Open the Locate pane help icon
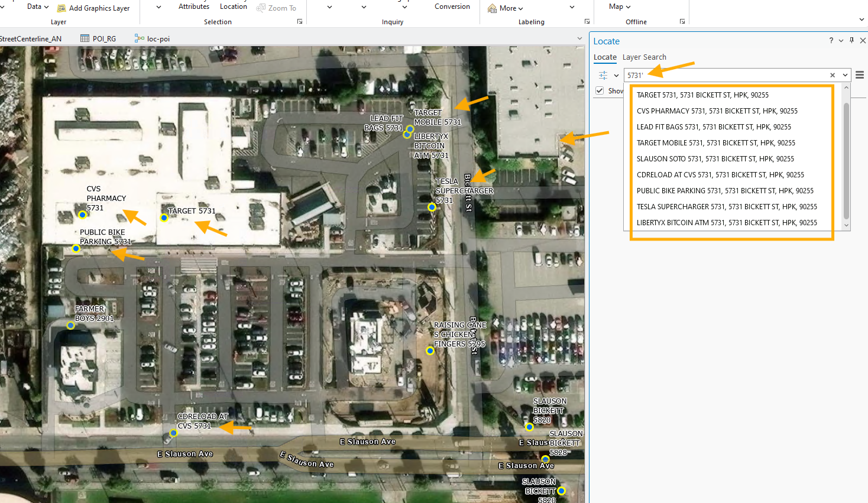Image resolution: width=868 pixels, height=503 pixels. pyautogui.click(x=831, y=41)
